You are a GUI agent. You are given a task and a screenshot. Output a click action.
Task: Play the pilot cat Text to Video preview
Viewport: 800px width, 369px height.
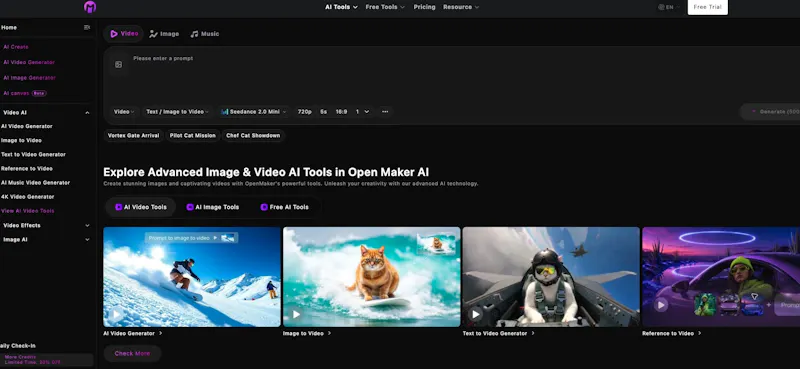point(476,314)
